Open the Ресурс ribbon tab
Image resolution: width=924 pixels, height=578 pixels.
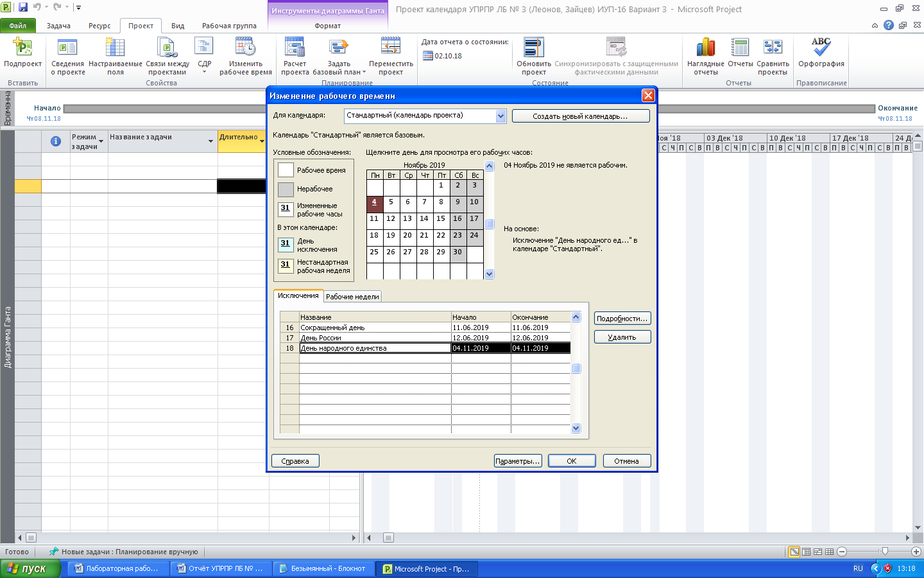pyautogui.click(x=99, y=26)
